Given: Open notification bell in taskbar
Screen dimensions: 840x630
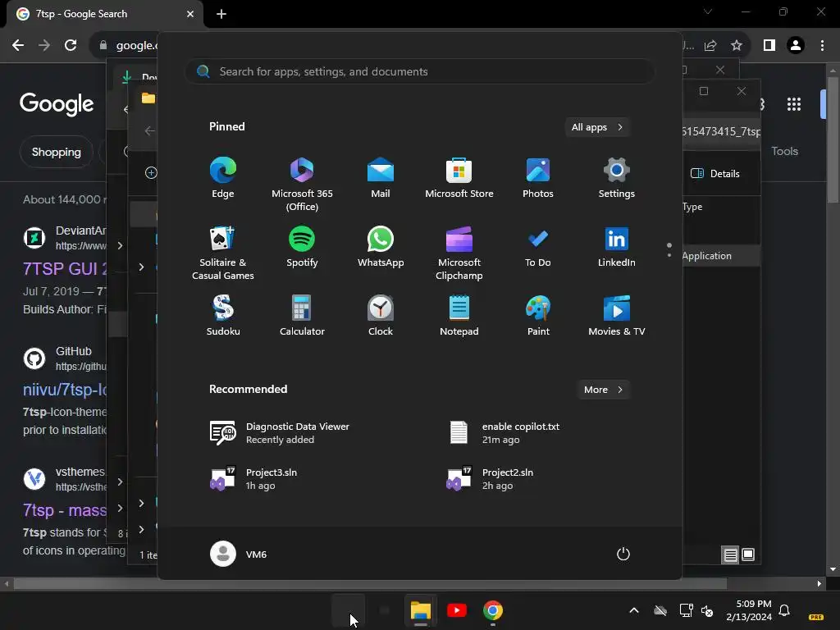Looking at the screenshot, I should pos(784,610).
